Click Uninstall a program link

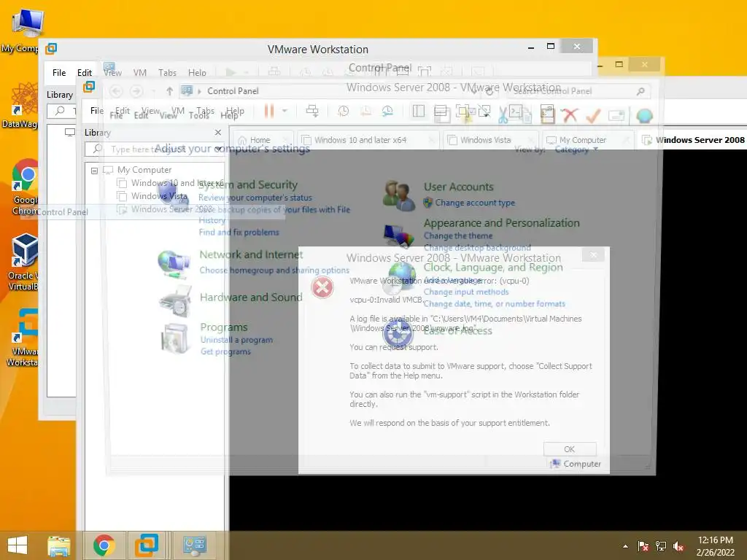(x=236, y=340)
